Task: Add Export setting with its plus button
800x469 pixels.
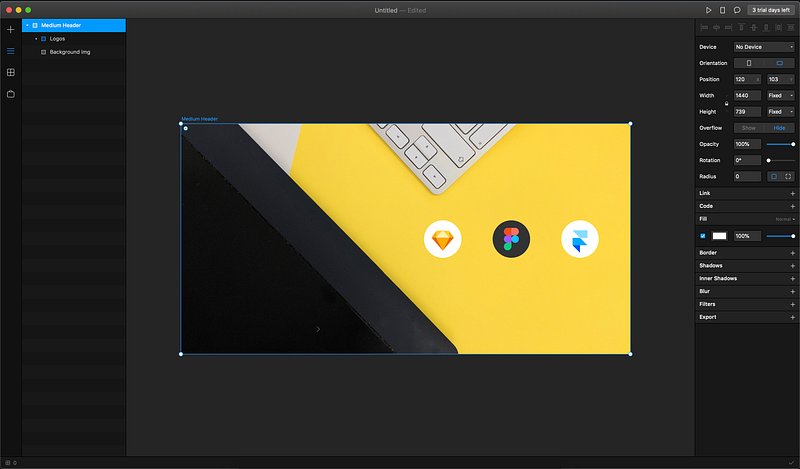Action: click(792, 317)
